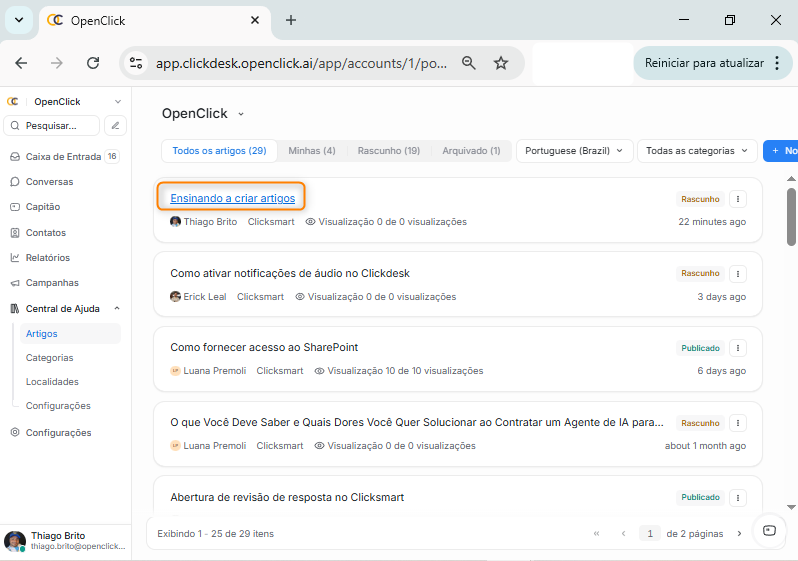Open three-dot menu for Ensinando a criar artigos
Viewport: 798px width, 561px height.
click(x=738, y=199)
